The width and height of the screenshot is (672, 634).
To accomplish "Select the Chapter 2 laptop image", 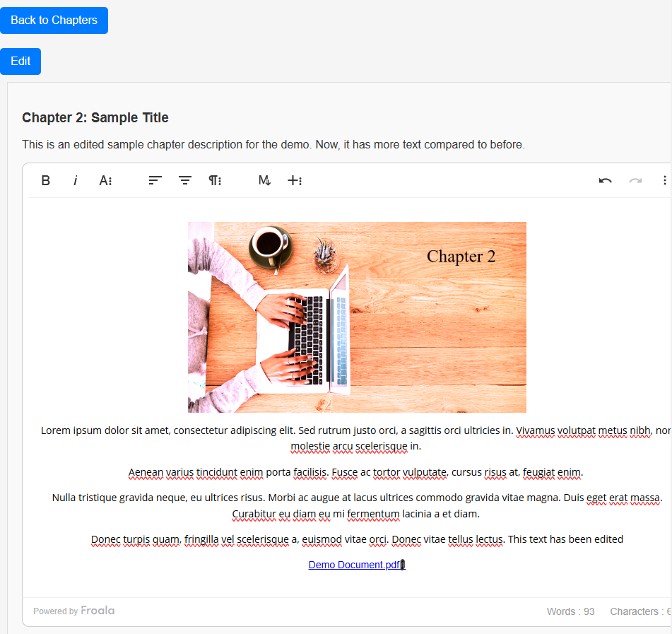I will (x=357, y=317).
